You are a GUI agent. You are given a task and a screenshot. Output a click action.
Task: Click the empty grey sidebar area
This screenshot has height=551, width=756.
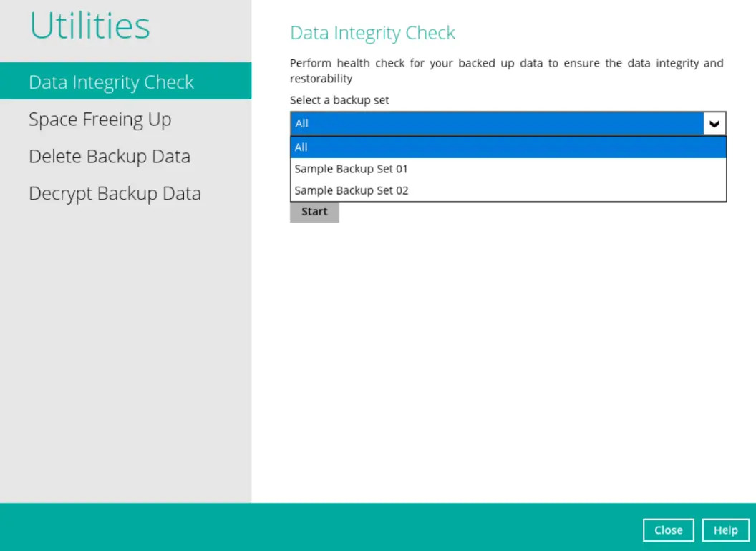(125, 358)
